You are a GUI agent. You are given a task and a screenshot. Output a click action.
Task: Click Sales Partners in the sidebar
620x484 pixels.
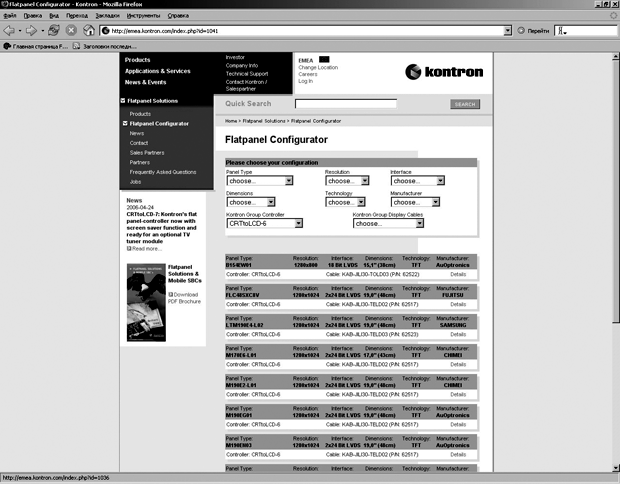147,153
